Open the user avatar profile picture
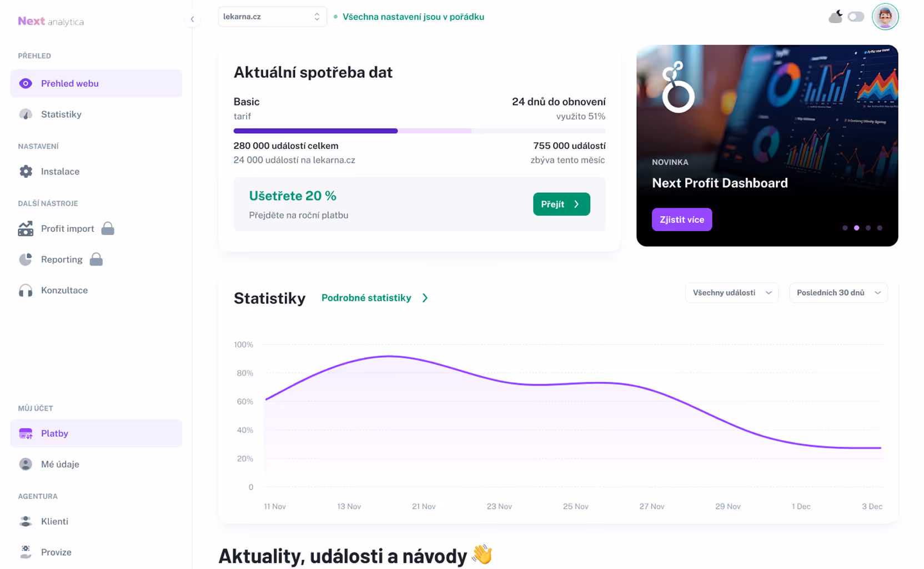Screen dimensions: 924x569 [x=885, y=17]
